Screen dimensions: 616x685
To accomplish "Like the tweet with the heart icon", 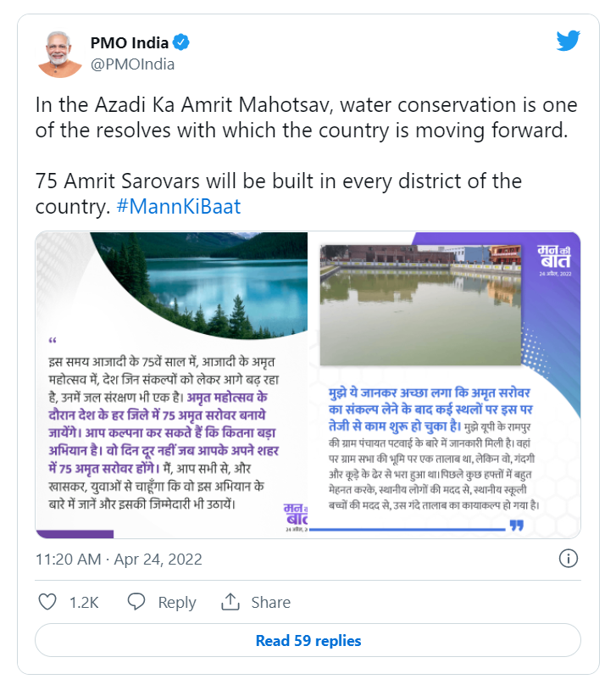I will pos(48,602).
